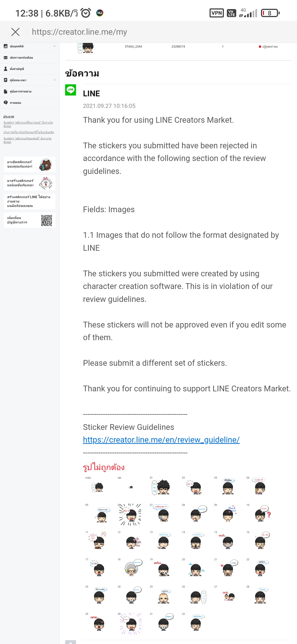Expand the ข้อมูลสถิติ menu chevron

coord(54,46)
